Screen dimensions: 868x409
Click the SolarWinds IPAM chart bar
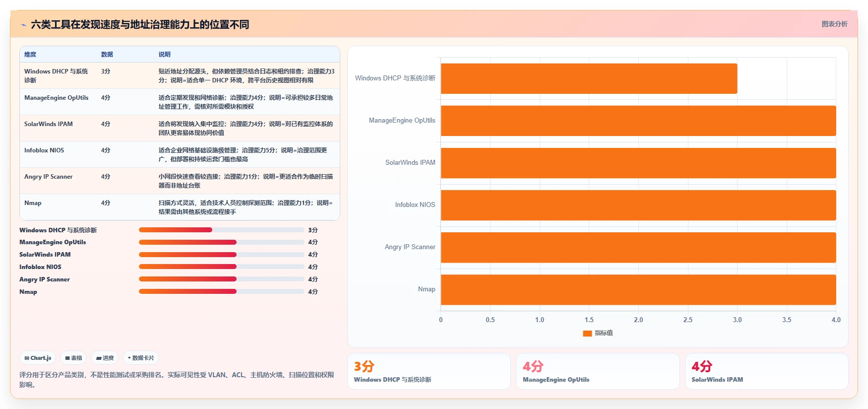tap(638, 163)
